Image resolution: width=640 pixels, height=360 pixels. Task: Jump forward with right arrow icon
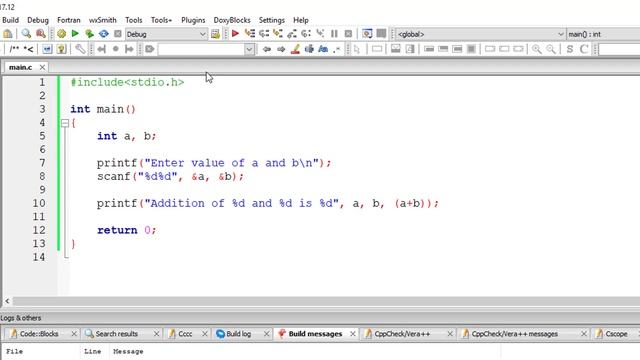click(x=281, y=49)
